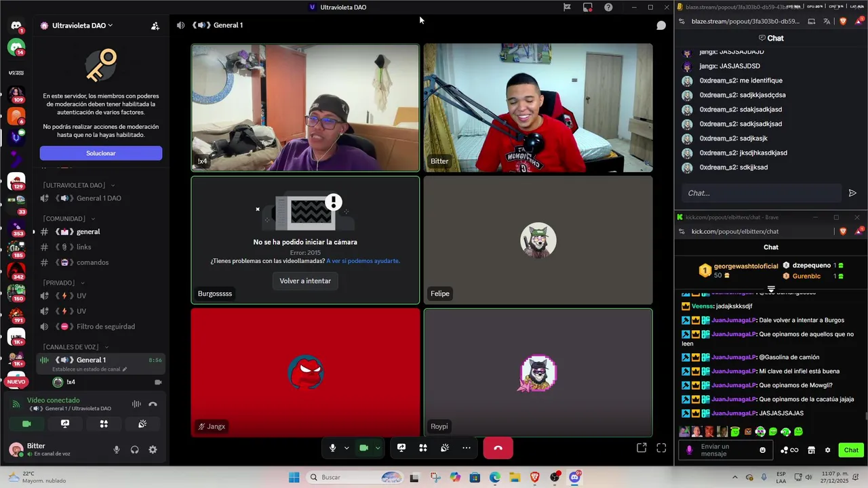Mute microphone next to Bitter user panel
Image resolution: width=868 pixels, height=488 pixels.
click(x=117, y=449)
